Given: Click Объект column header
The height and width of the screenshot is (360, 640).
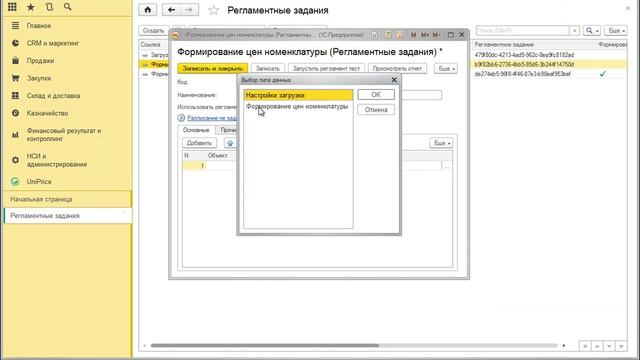Looking at the screenshot, I should coord(218,156).
